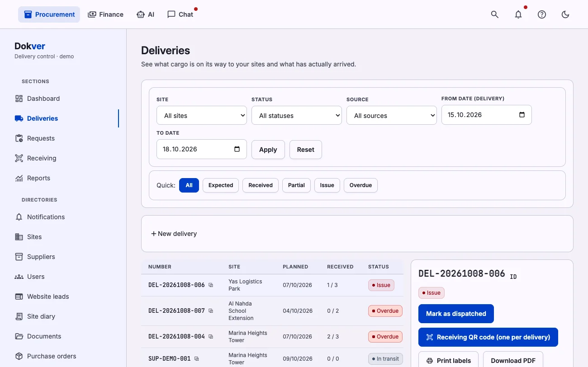This screenshot has height=367, width=588.
Task: Expand the Source filter dropdown
Action: click(x=392, y=115)
